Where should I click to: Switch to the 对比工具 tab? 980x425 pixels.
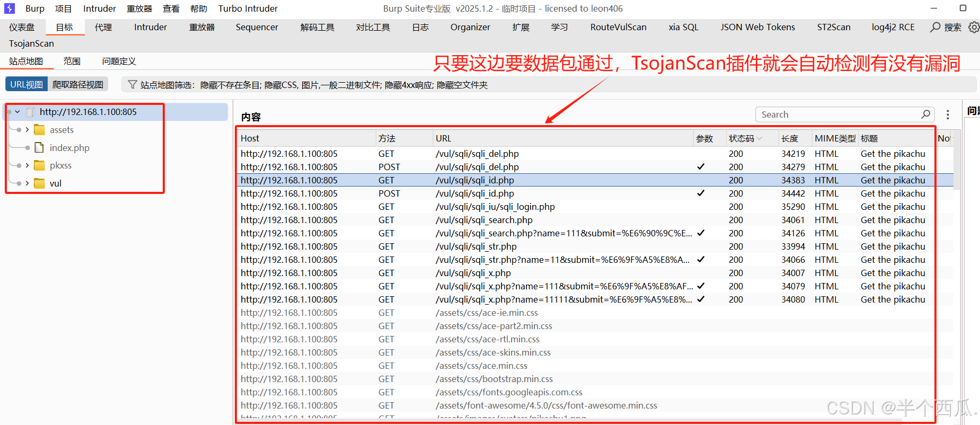[373, 27]
